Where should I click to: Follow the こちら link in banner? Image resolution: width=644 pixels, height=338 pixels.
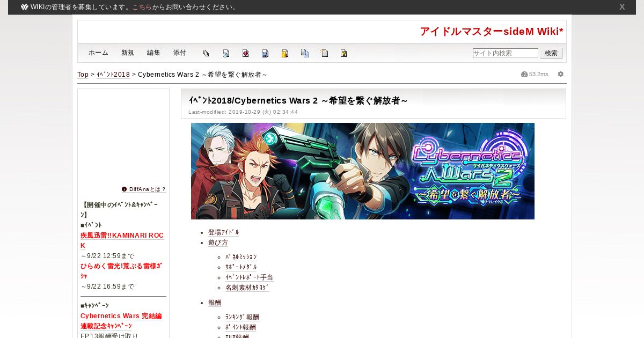(142, 7)
